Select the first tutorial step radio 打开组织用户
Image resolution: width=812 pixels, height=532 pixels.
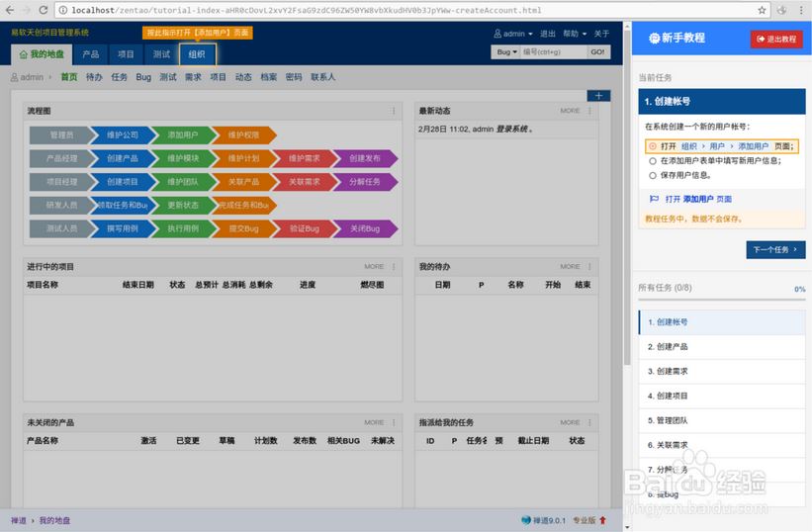click(x=653, y=146)
